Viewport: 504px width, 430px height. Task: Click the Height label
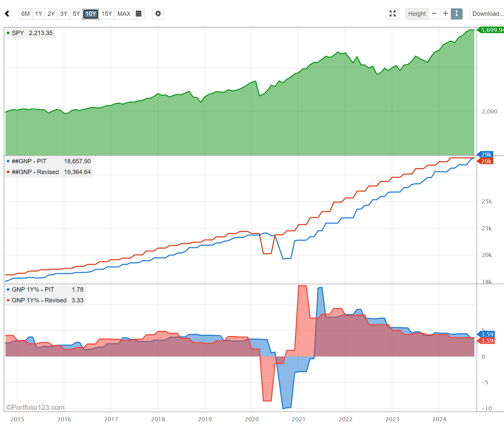coord(417,14)
